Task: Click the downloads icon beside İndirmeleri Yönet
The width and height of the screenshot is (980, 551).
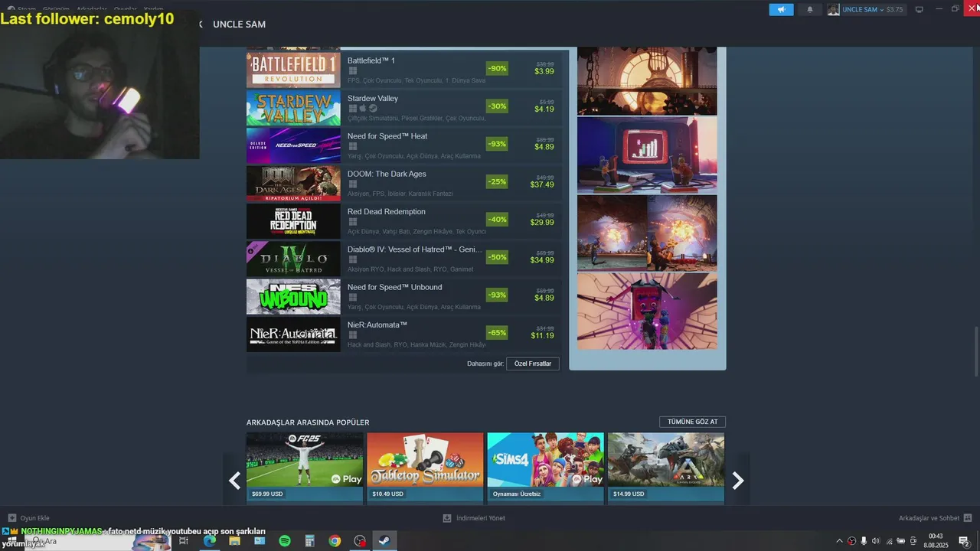Action: point(447,518)
